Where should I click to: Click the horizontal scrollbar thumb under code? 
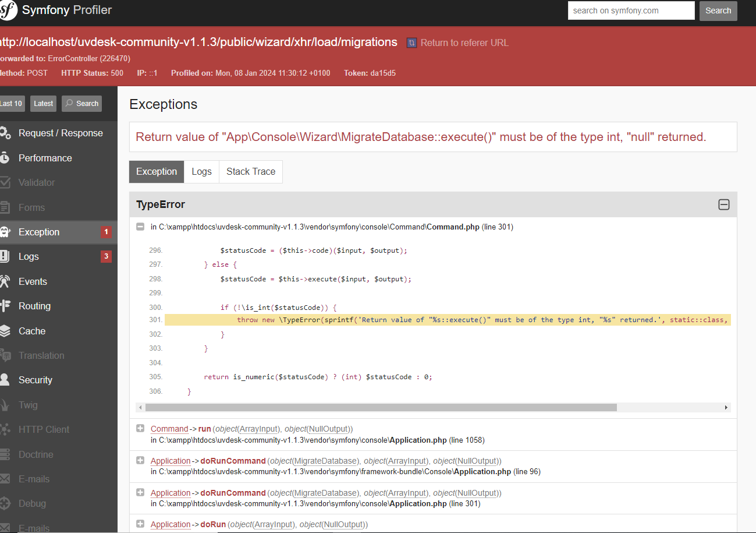tap(381, 408)
